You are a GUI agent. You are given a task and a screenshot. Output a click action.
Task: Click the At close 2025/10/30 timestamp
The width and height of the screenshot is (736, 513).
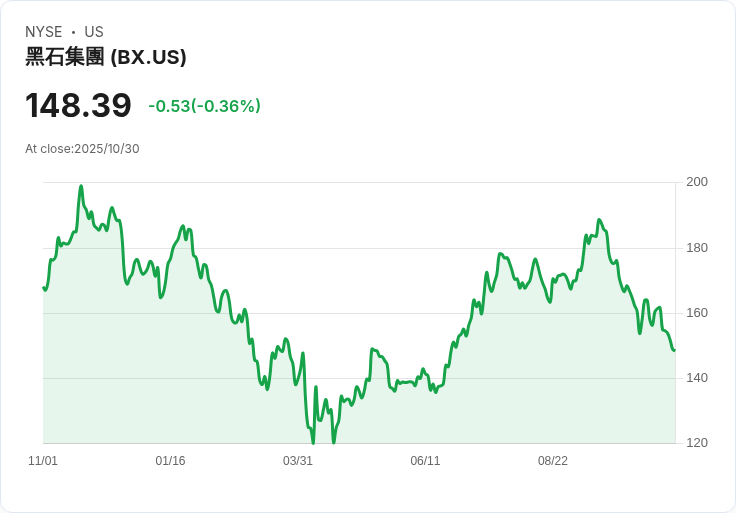pos(82,149)
